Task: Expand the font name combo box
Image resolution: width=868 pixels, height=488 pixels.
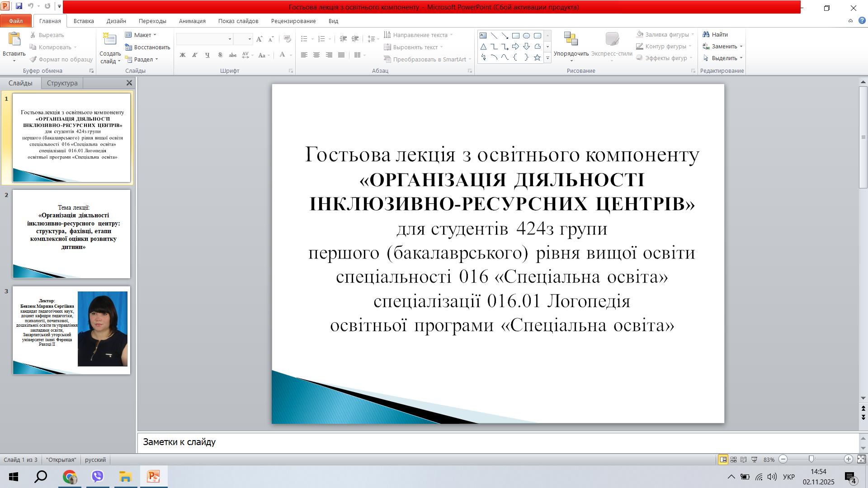Action: [230, 39]
